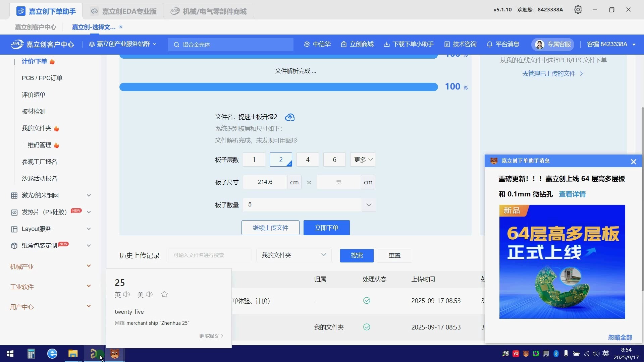Open 二维码管理 in sidebar

[x=37, y=145]
